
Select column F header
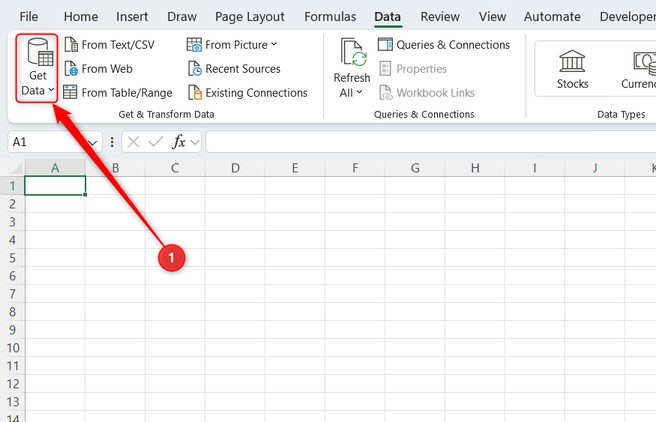click(x=355, y=168)
